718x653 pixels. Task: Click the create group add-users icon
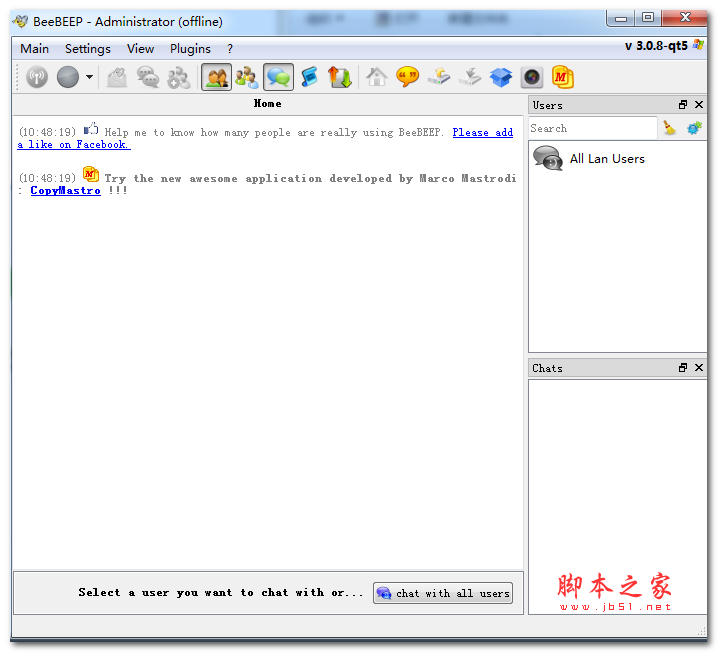coord(179,76)
